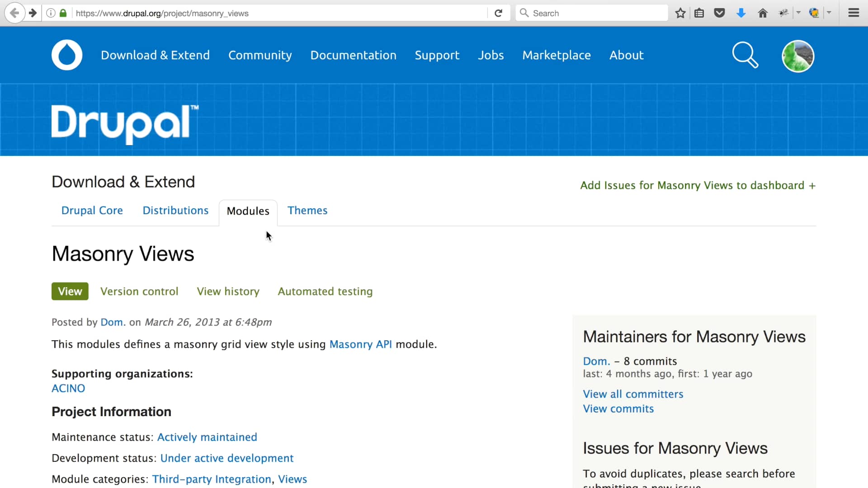Select the Distributions tab
This screenshot has height=488, width=868.
[x=175, y=210]
